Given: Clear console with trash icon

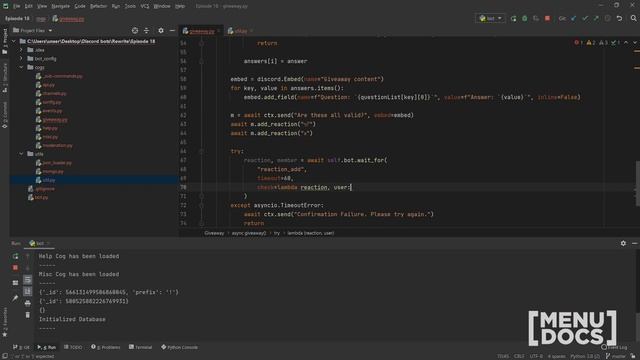Looking at the screenshot, I should 27,315.
